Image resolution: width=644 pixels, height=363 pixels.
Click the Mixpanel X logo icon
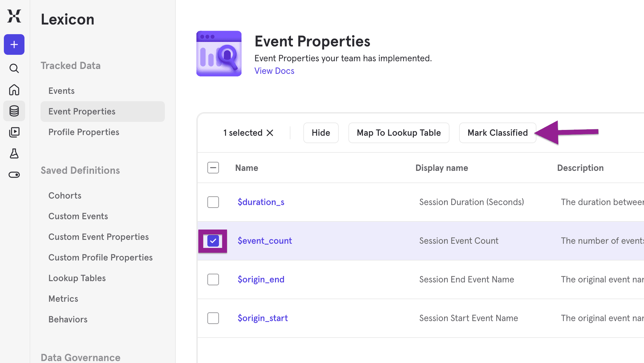tap(14, 16)
